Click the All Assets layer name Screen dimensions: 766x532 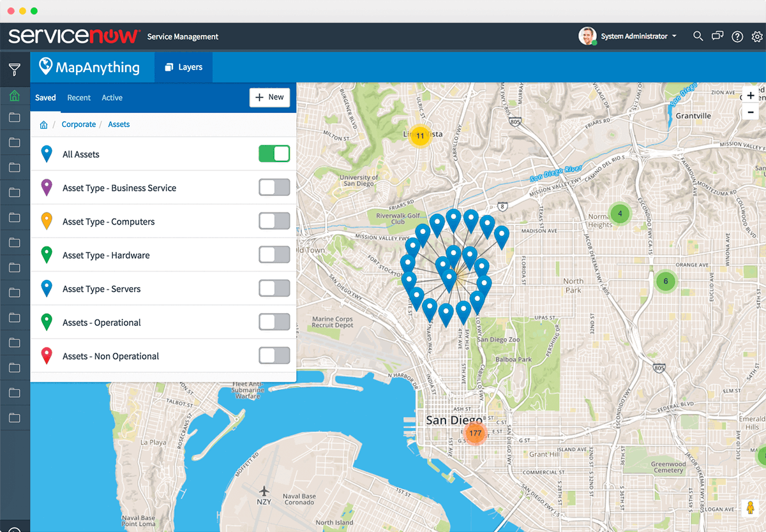(x=81, y=154)
